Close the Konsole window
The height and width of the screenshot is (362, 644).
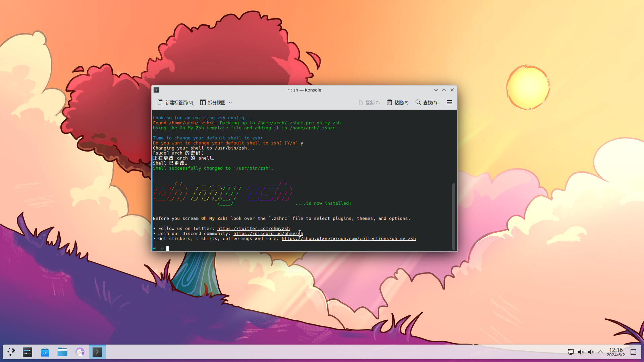point(452,90)
